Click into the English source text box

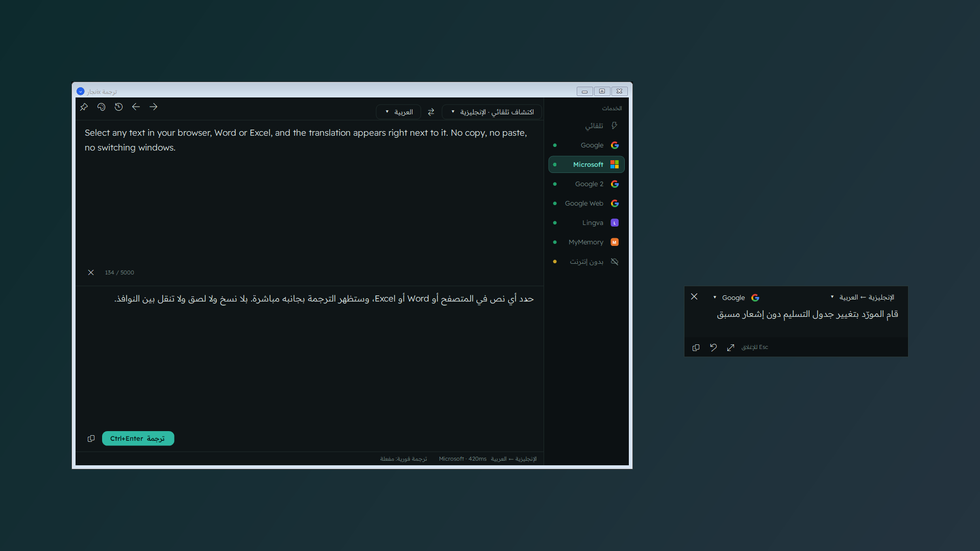click(x=309, y=194)
